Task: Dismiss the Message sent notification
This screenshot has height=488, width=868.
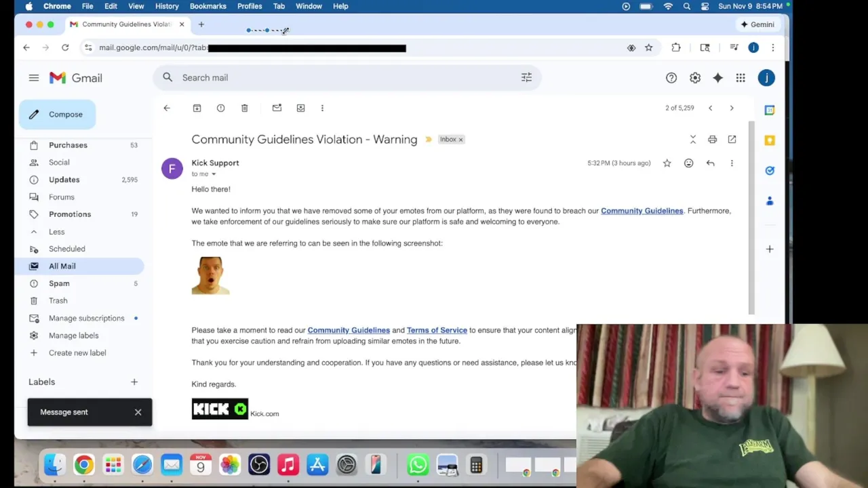Action: coord(138,412)
